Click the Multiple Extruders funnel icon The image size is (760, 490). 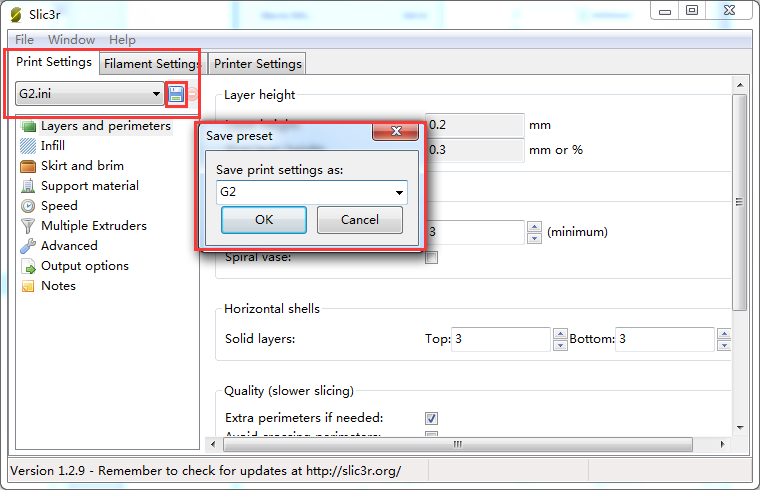tap(28, 226)
